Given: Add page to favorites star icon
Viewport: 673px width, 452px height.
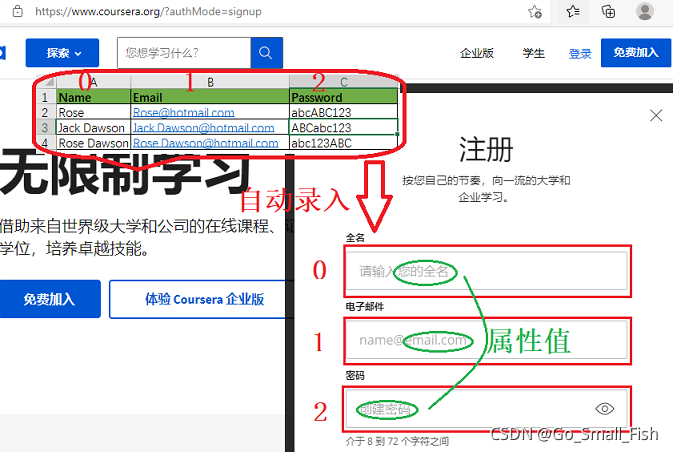Looking at the screenshot, I should point(535,12).
